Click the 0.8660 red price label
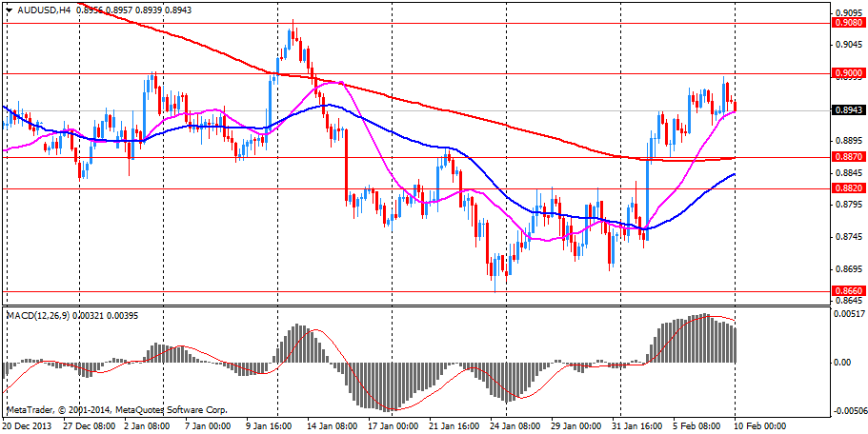The height and width of the screenshot is (434, 868). (x=847, y=291)
